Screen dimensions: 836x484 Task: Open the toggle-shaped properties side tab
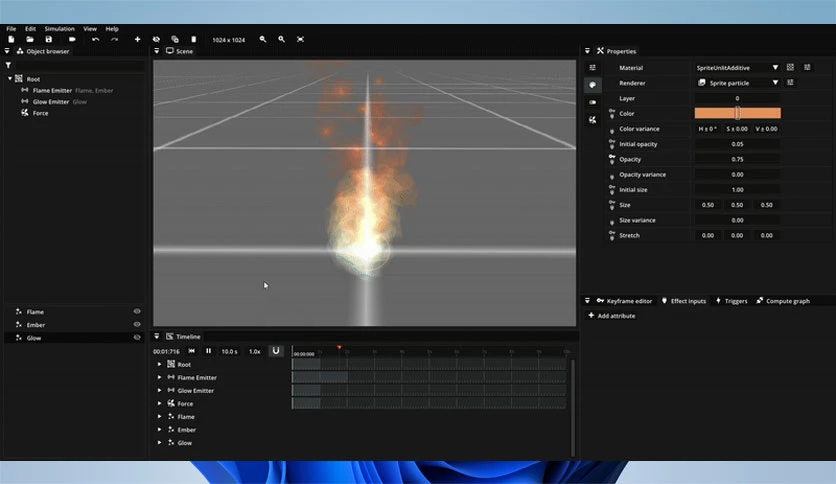(x=592, y=102)
